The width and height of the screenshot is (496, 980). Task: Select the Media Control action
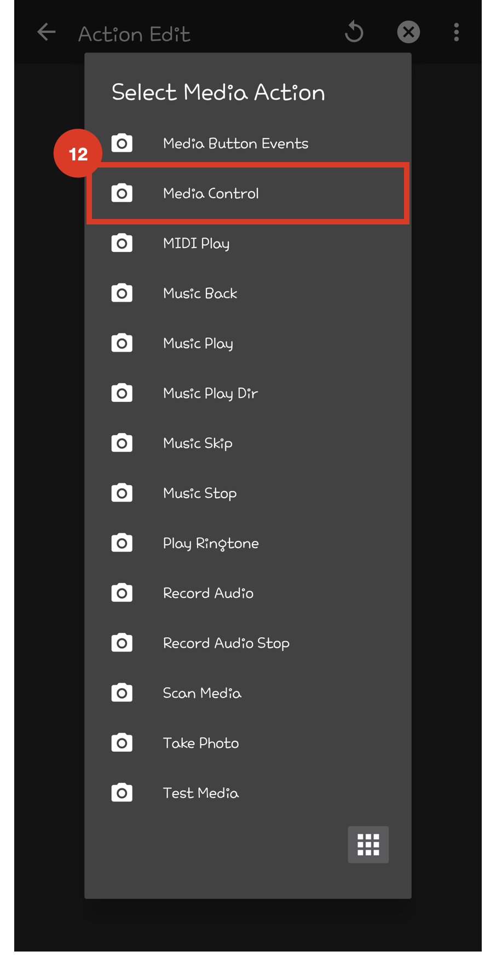(211, 193)
